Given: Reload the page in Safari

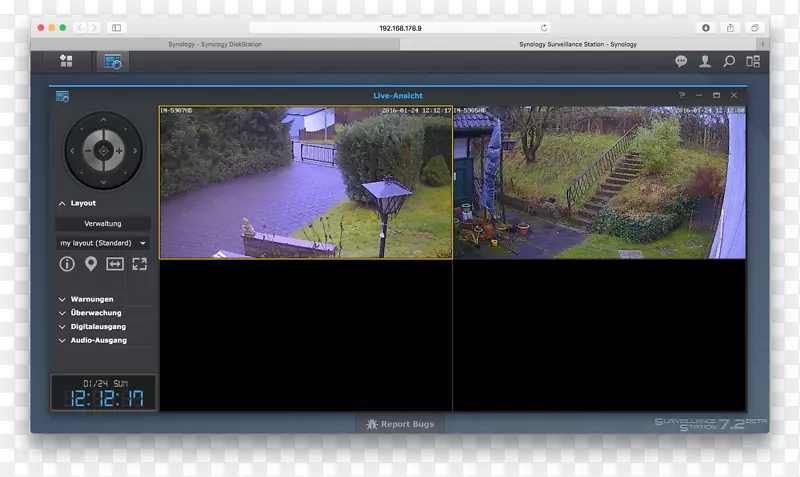Looking at the screenshot, I should [x=544, y=28].
